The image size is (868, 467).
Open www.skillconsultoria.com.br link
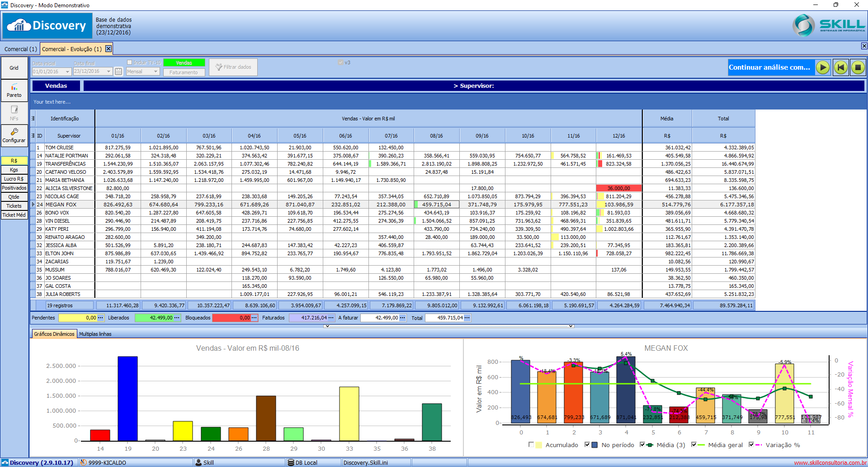coord(830,462)
